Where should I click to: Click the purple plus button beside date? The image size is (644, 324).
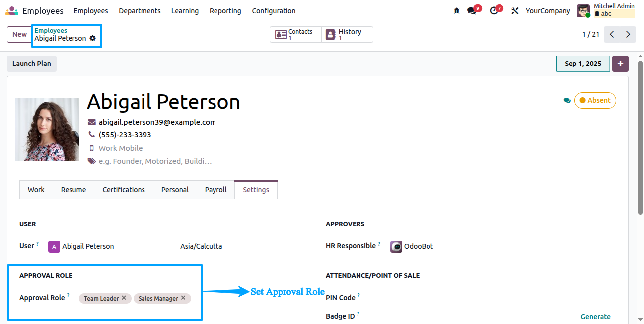[x=620, y=64]
